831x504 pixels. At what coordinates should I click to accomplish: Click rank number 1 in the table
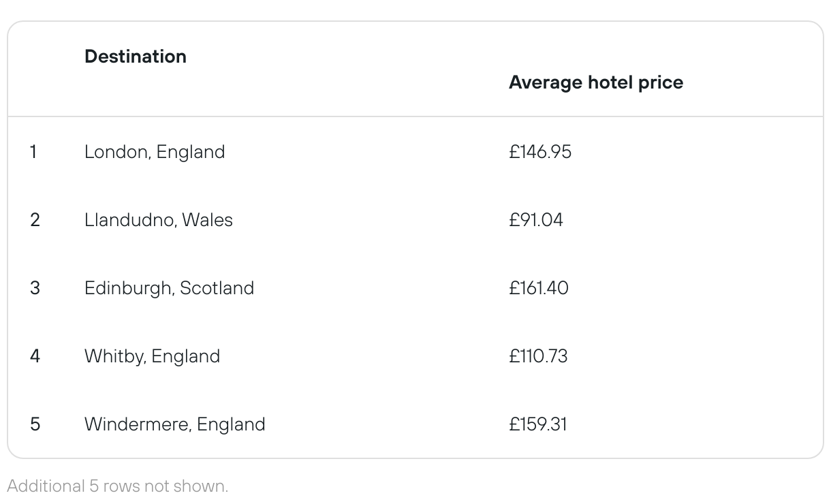point(33,152)
